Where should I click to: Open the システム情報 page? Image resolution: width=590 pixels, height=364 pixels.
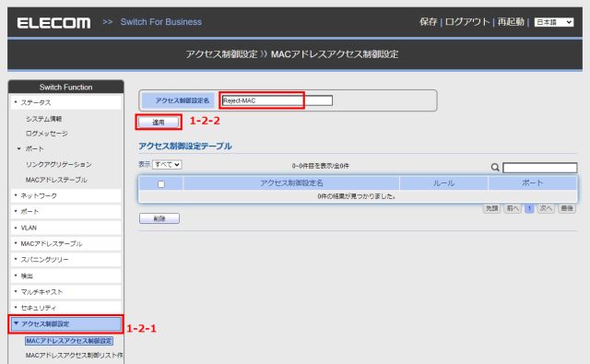point(43,119)
